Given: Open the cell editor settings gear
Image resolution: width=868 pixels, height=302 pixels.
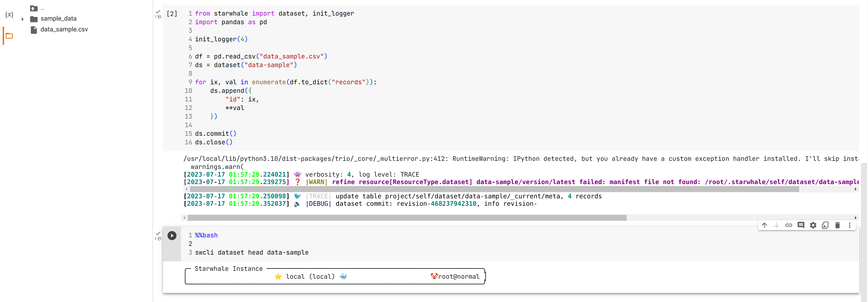Looking at the screenshot, I should [x=813, y=225].
